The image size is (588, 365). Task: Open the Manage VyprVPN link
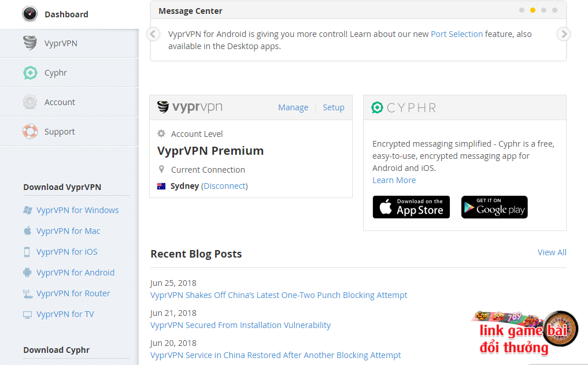pyautogui.click(x=293, y=107)
